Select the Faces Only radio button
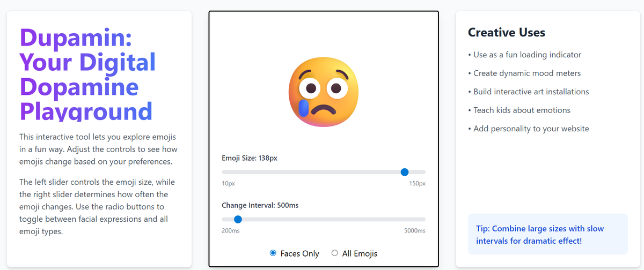644x270 pixels. (x=273, y=253)
